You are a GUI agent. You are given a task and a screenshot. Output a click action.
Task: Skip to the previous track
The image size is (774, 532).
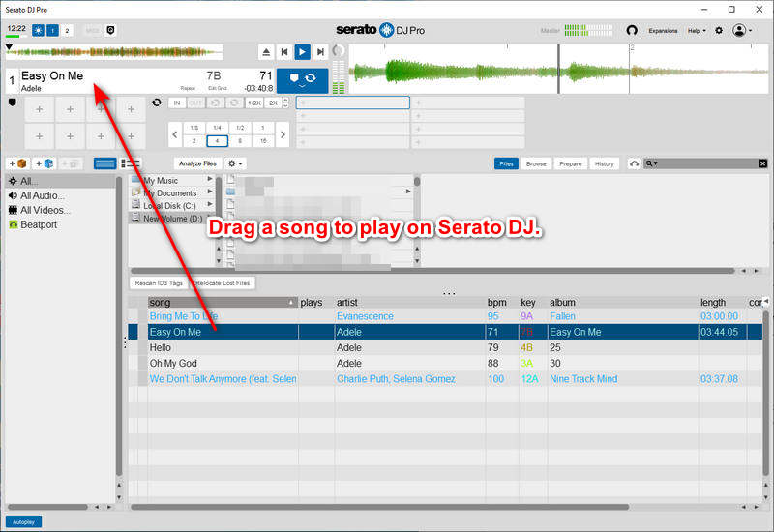pyautogui.click(x=283, y=51)
